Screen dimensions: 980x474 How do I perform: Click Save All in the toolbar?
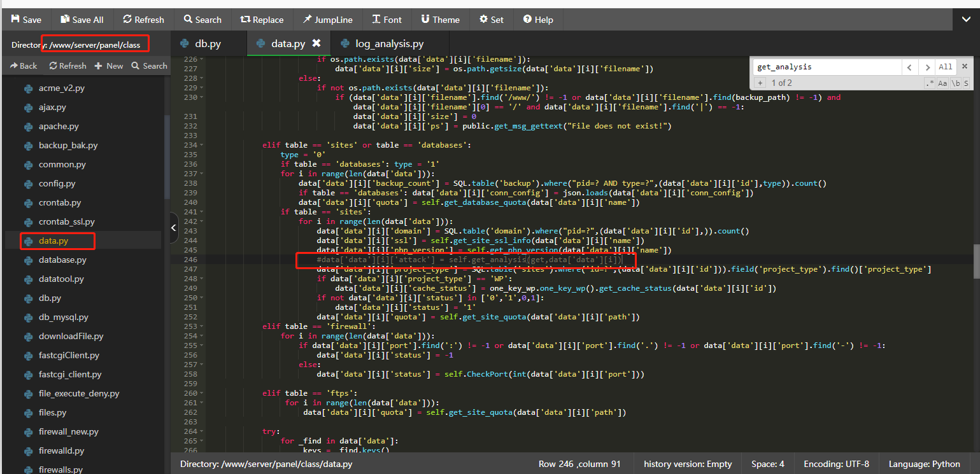[82, 20]
